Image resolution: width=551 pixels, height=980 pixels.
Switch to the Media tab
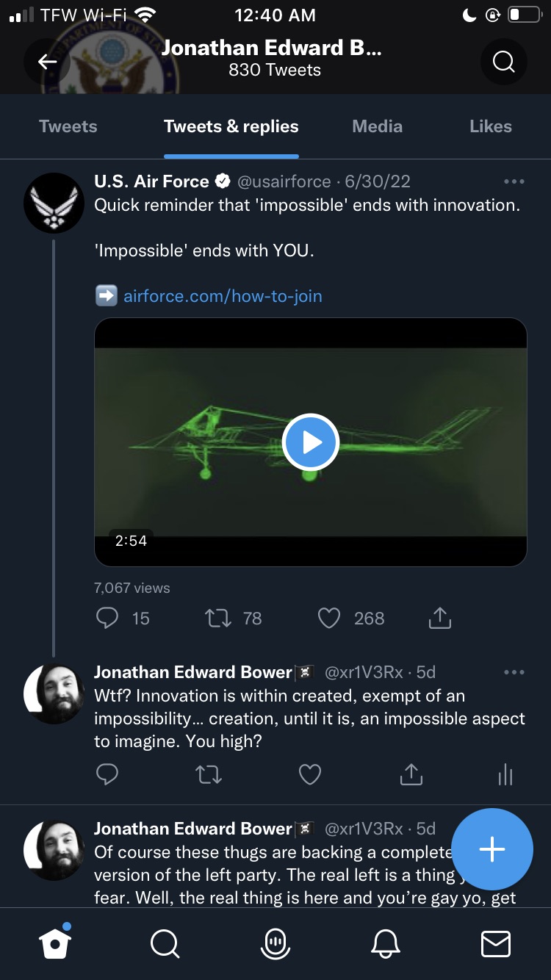coord(377,126)
